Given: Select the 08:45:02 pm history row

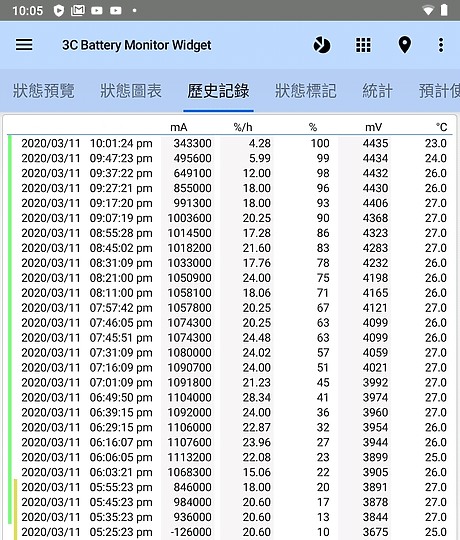Looking at the screenshot, I should [230, 248].
